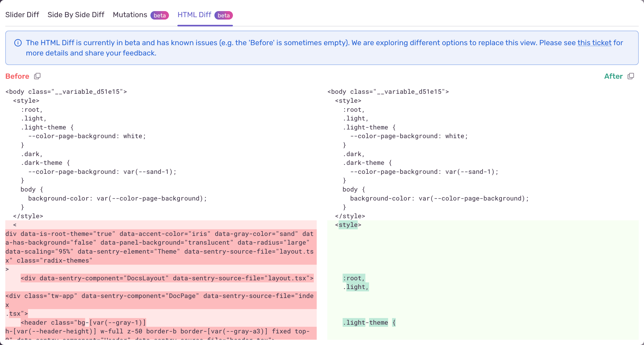Select the Before heading label
This screenshot has width=644, height=345.
click(x=17, y=76)
